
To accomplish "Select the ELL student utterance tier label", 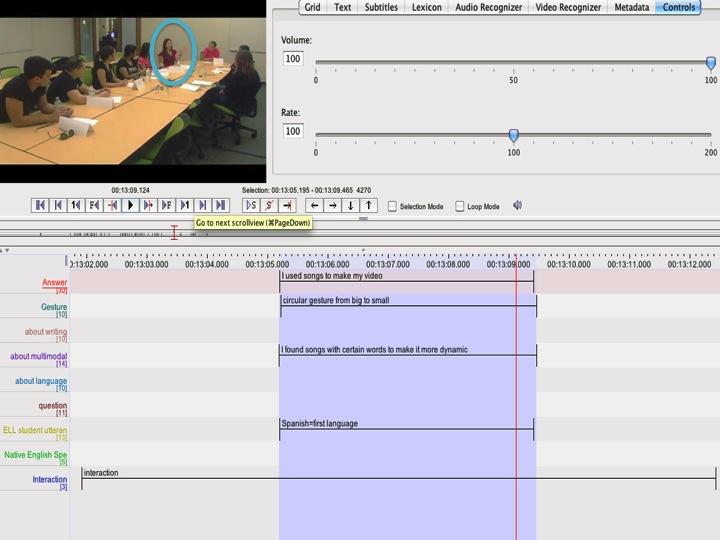I will coord(35,430).
